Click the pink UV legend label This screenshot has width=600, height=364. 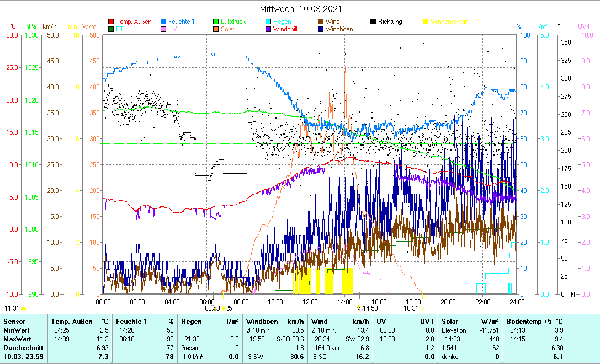(173, 29)
